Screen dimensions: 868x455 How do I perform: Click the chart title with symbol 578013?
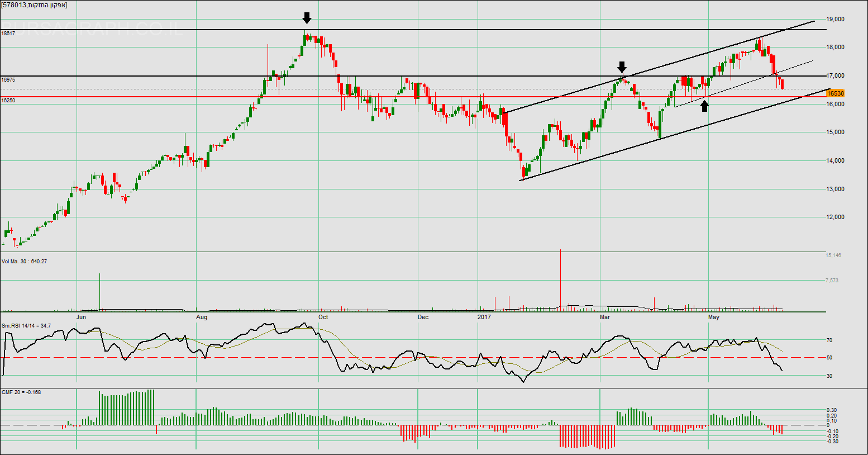[x=35, y=5]
